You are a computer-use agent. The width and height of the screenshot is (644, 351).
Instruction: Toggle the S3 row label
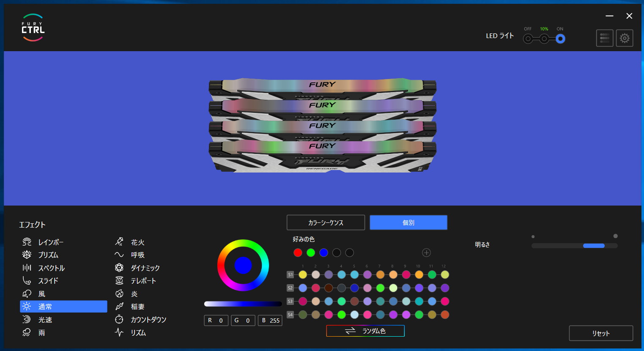pos(290,301)
